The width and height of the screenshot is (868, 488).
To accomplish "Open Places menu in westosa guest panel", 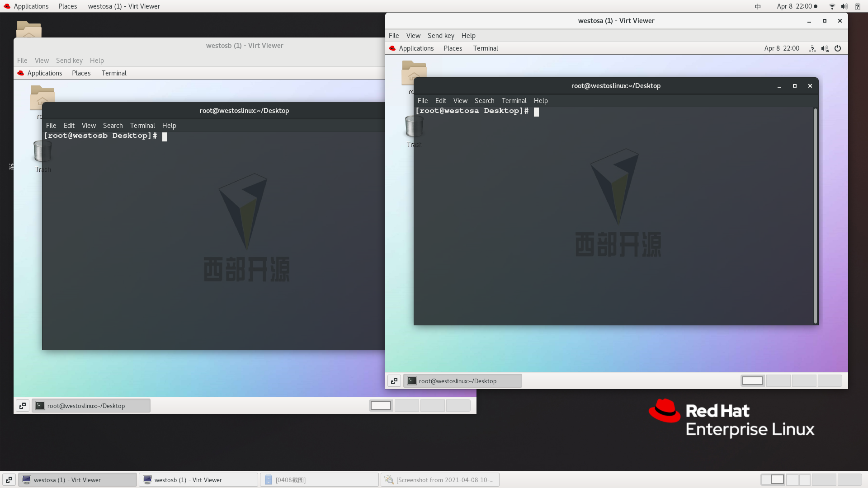I will tap(453, 48).
